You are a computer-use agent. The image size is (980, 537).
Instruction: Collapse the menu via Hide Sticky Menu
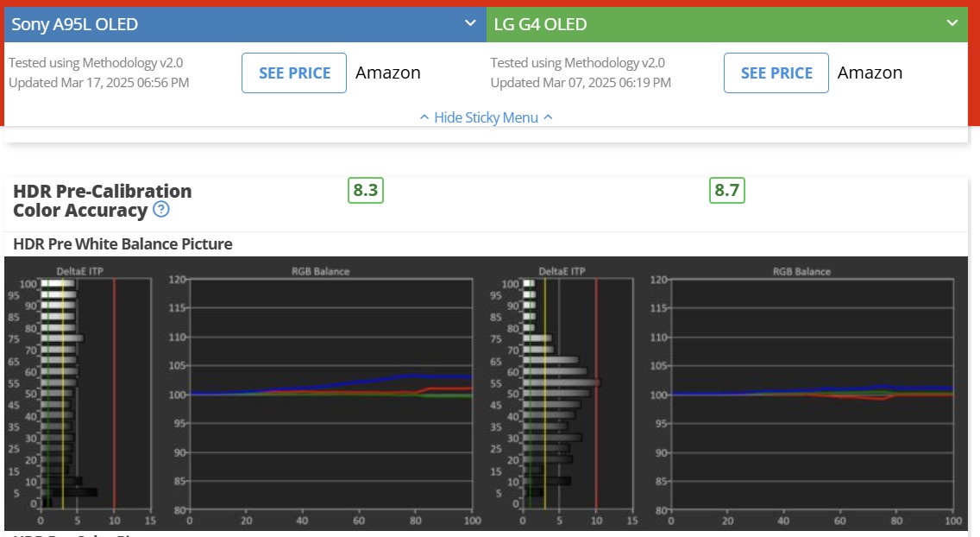486,117
